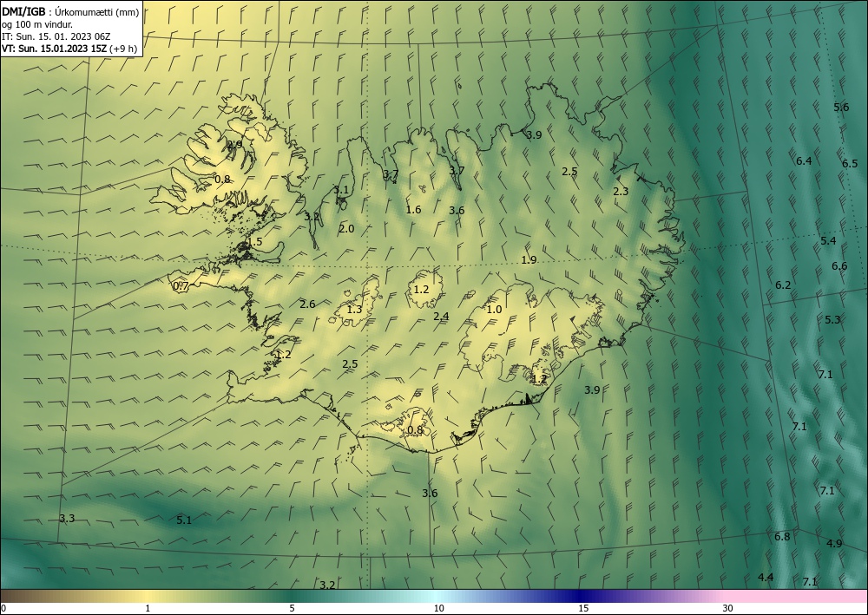
Task: Click the 5 tick label on the color scale
Action: coord(292,608)
